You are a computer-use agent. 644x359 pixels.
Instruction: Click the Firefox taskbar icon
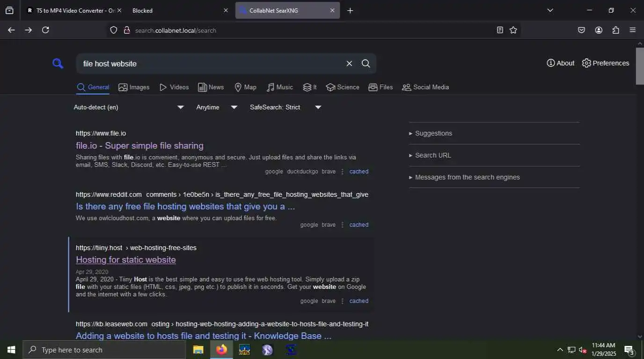coord(221,350)
